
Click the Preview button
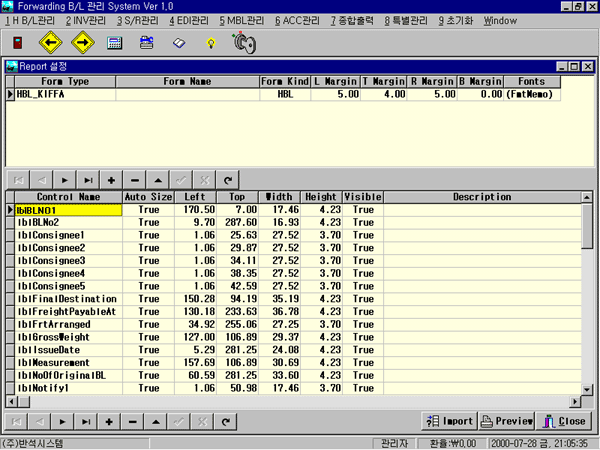point(507,421)
